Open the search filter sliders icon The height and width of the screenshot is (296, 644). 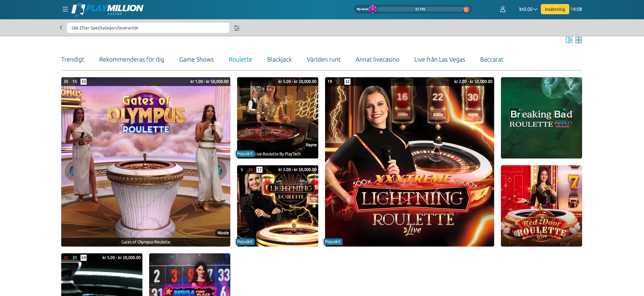237,28
